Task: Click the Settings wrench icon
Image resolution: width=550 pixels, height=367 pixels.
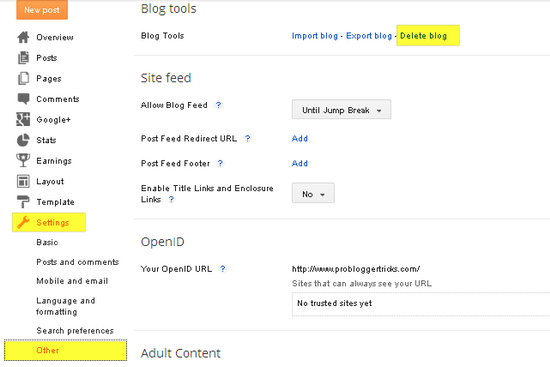Action: pyautogui.click(x=23, y=222)
